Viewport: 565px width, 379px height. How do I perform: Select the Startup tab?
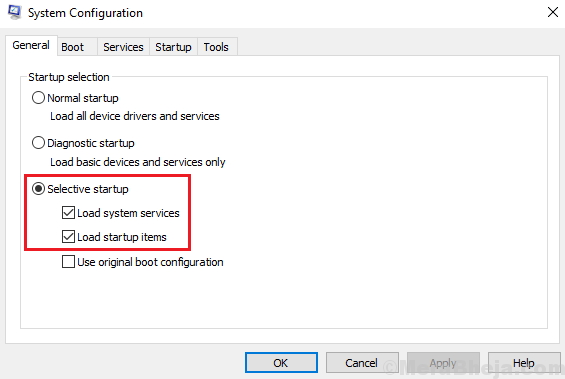point(173,47)
